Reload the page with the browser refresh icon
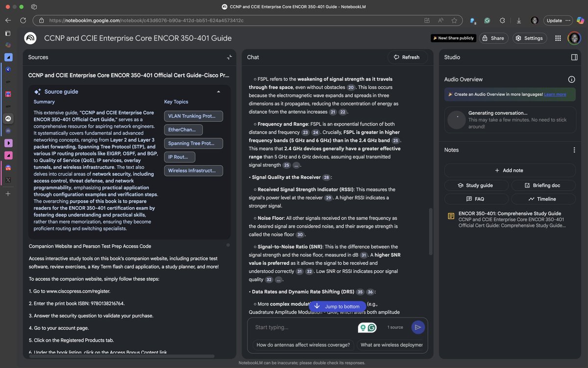The width and height of the screenshot is (588, 368). 23,21
